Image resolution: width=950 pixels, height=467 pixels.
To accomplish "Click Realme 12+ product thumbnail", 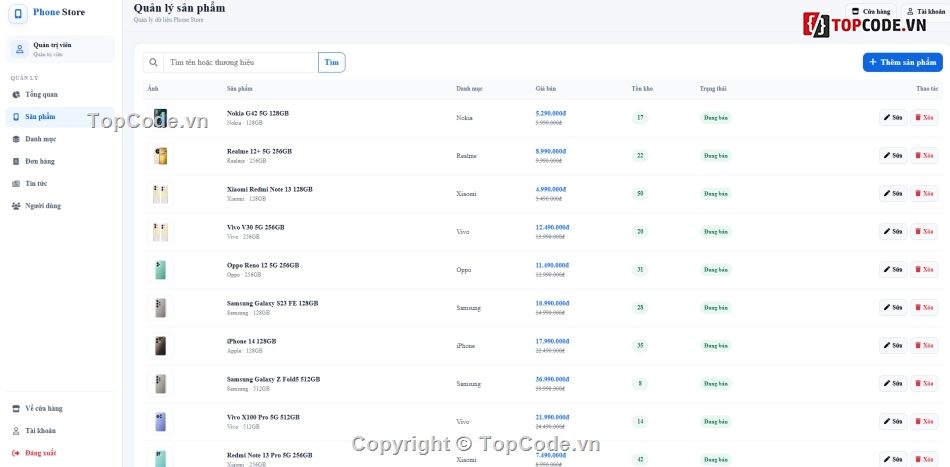I will pyautogui.click(x=161, y=156).
